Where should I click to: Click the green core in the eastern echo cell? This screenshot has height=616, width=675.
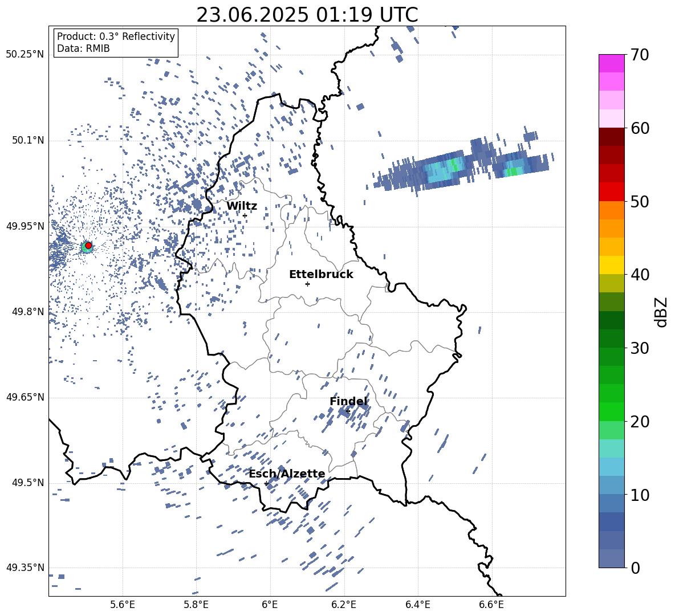pyautogui.click(x=513, y=172)
